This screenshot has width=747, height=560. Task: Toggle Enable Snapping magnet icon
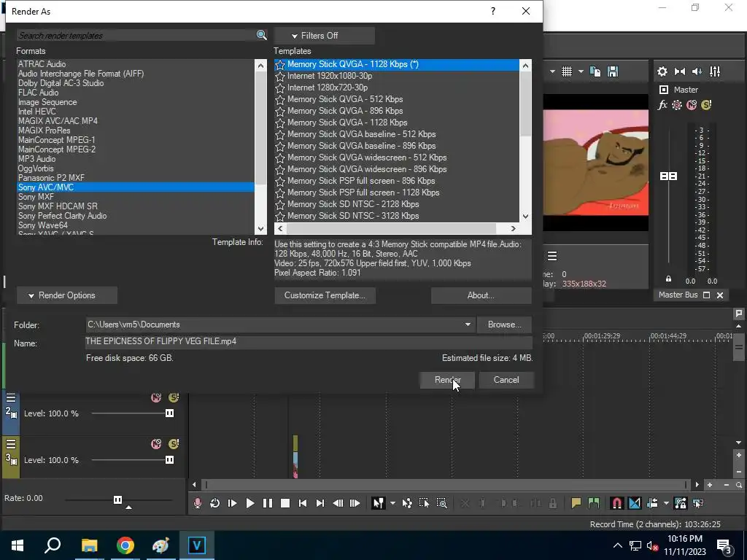(616, 503)
